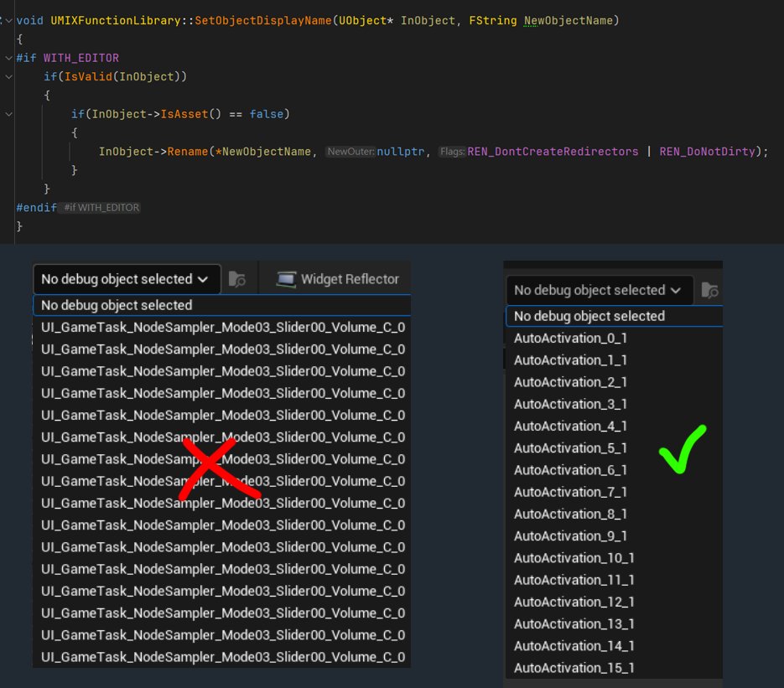Select AutoActivation_12_1 from the list
784x688 pixels.
(x=573, y=602)
